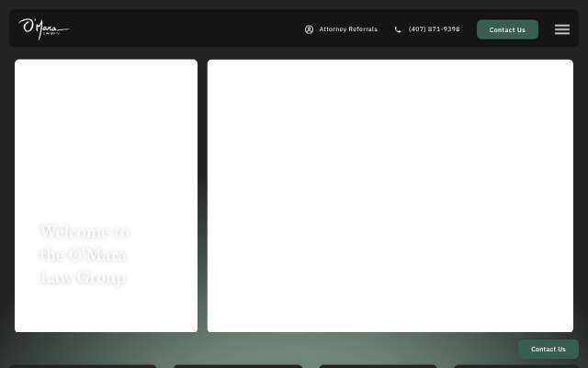Screen dimensions: 588x368
Task: Click the phone handset icon
Action: 398,29
